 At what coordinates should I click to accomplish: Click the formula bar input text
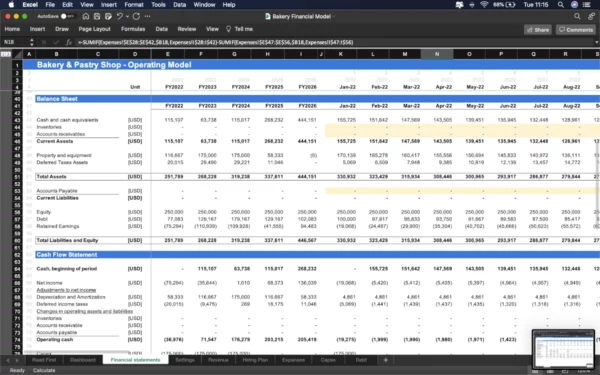[215, 42]
